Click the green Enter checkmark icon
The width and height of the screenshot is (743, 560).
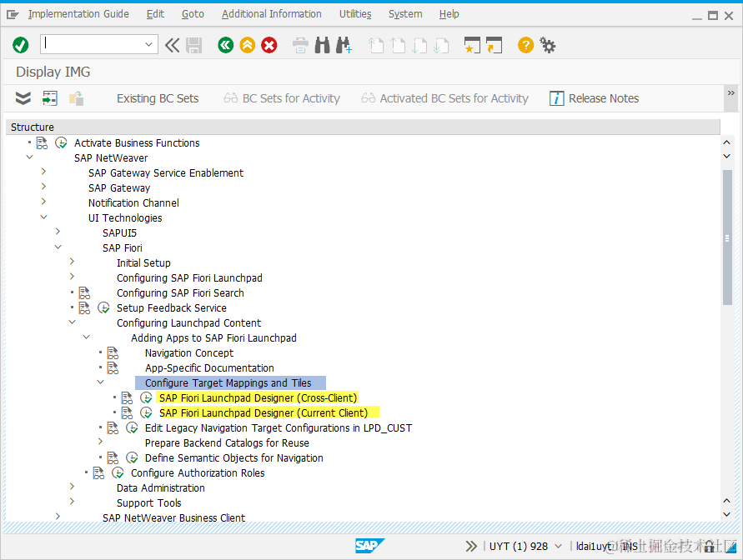click(20, 45)
